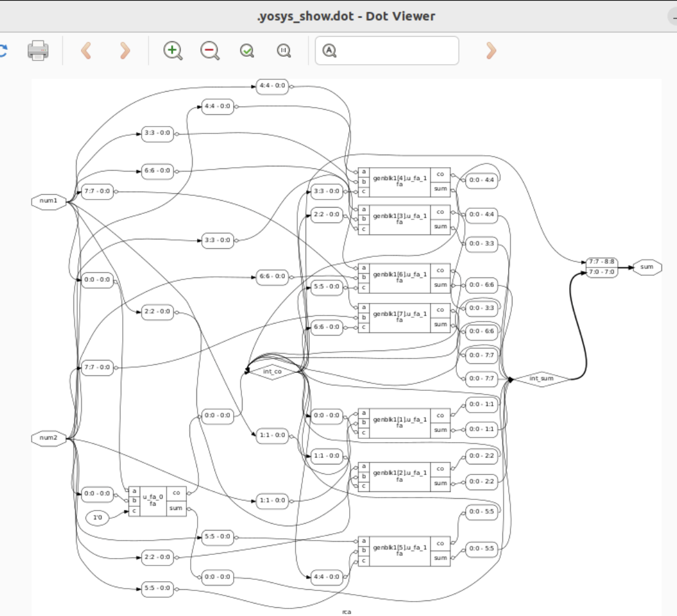The height and width of the screenshot is (616, 677).
Task: Click the sum output node
Action: pos(647,266)
